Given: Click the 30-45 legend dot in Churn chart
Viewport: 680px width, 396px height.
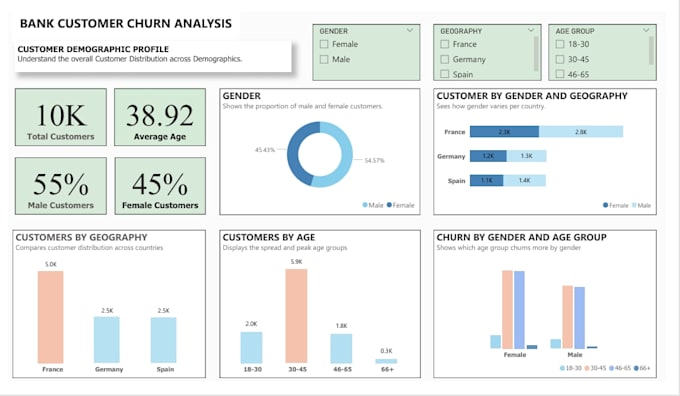Looking at the screenshot, I should click(587, 368).
